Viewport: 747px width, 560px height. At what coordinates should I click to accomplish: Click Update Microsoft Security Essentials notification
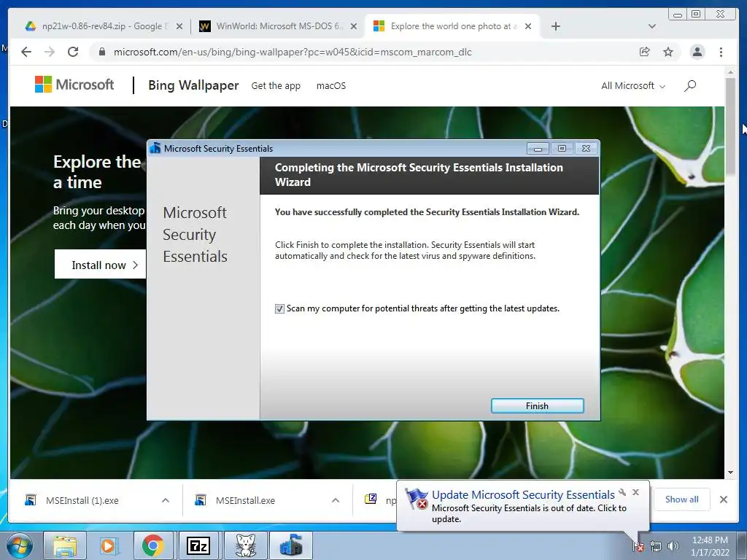(x=523, y=495)
